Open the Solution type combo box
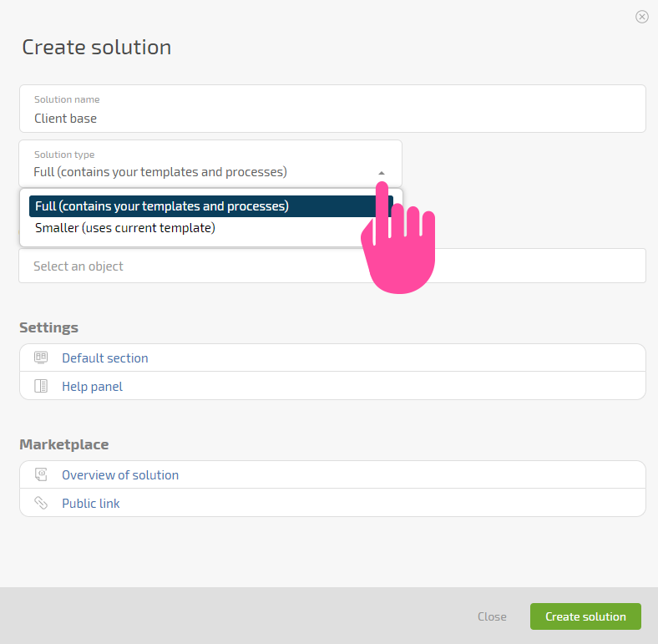 [x=210, y=164]
